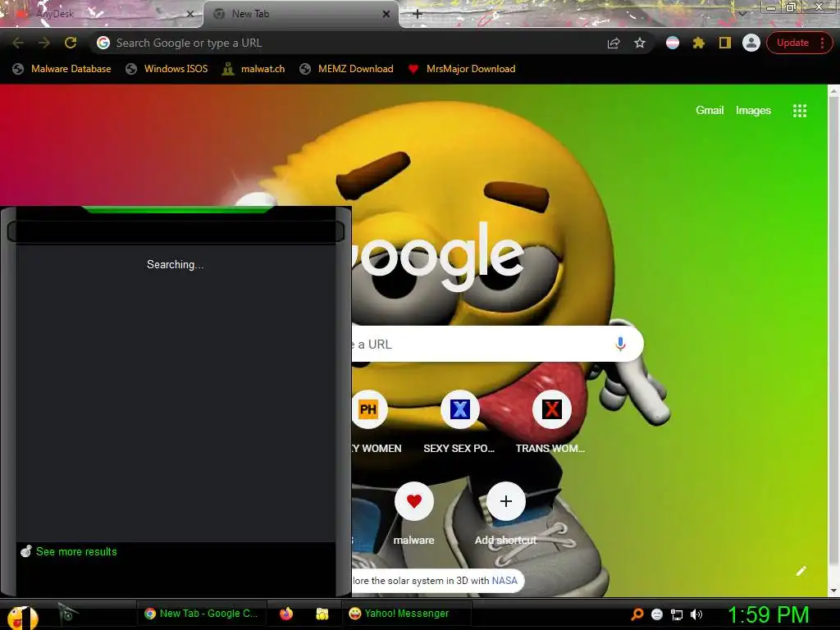Open the Chrome profile avatar
840x630 pixels.
(x=751, y=43)
